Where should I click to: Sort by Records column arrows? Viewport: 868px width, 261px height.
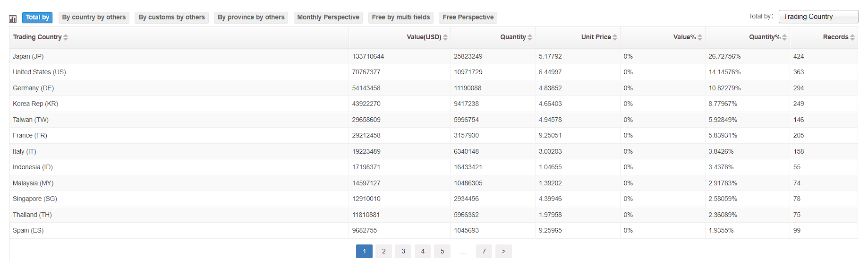pyautogui.click(x=852, y=37)
